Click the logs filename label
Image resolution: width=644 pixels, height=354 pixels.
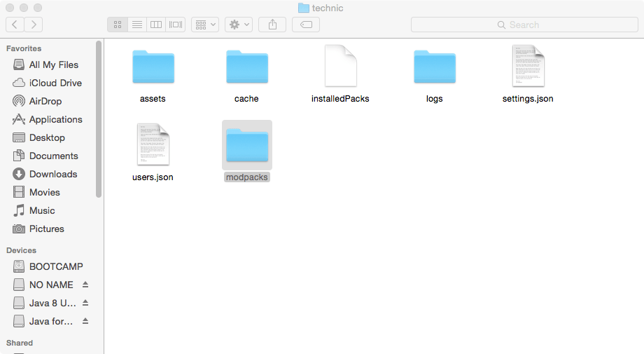pyautogui.click(x=434, y=99)
